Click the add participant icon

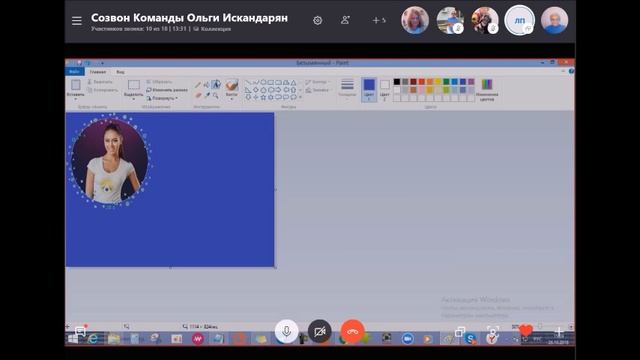point(345,20)
